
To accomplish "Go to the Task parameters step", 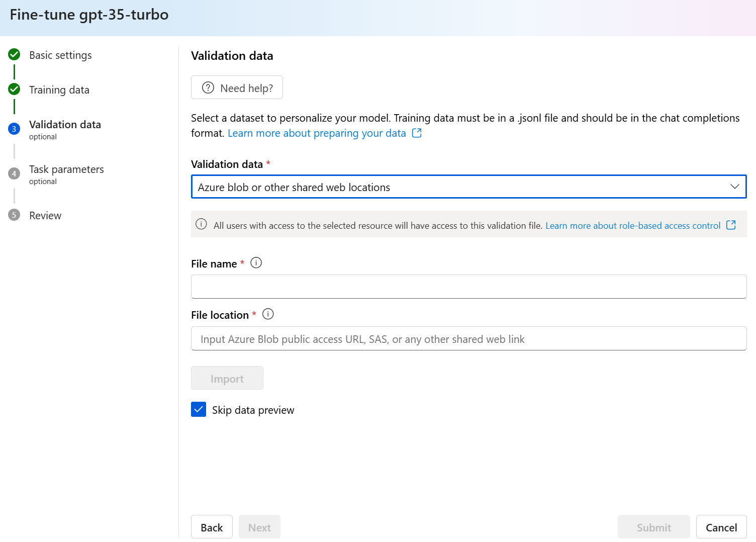I will pyautogui.click(x=66, y=169).
